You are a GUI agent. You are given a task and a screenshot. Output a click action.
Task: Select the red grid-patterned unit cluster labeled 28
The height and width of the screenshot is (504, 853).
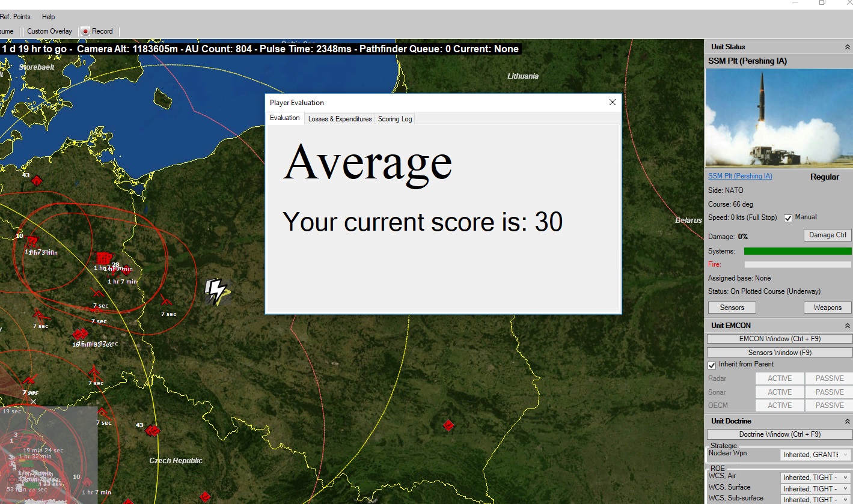click(x=104, y=259)
